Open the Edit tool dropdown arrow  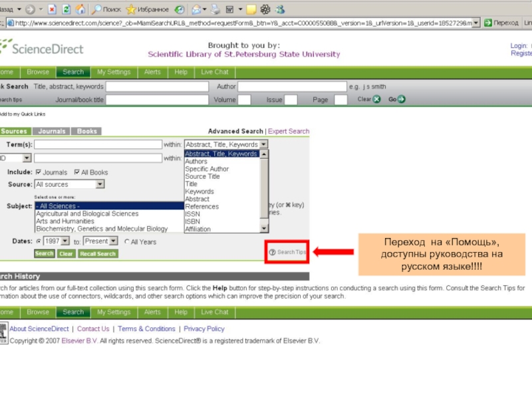tap(240, 9)
